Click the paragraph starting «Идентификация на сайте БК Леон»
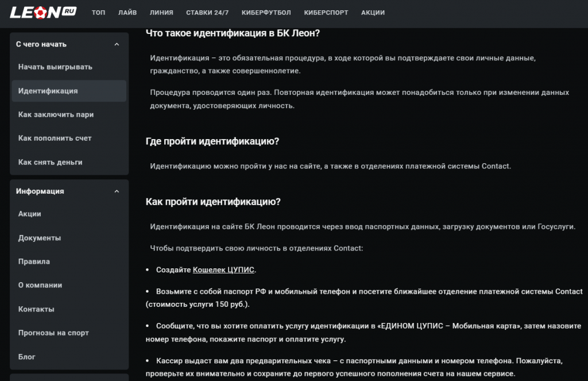Screen dimensions: 588x381 [363, 226]
